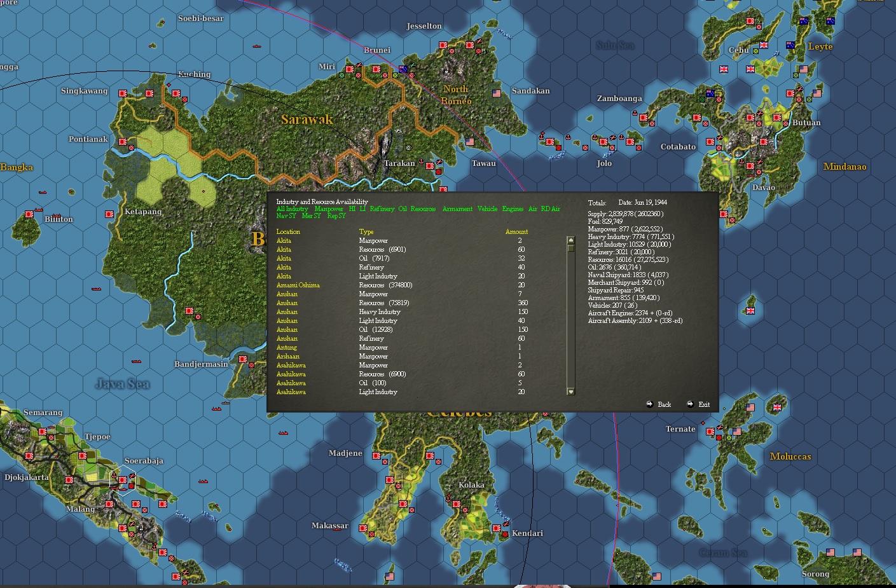Click the Jolo map label
896x588 pixels.
[604, 163]
